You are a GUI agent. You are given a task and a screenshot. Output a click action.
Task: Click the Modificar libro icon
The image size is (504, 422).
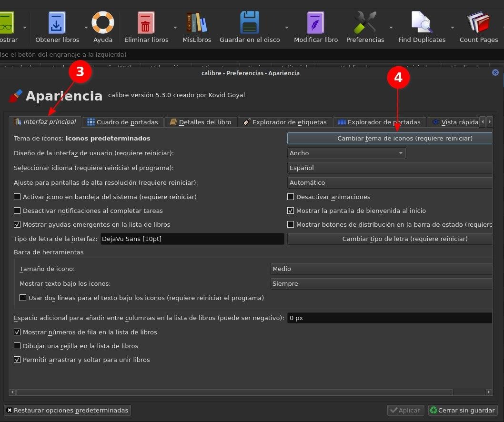coord(316,23)
